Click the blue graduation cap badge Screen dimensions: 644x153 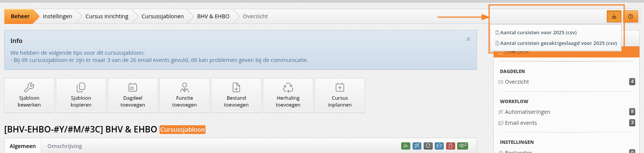pyautogui.click(x=439, y=146)
